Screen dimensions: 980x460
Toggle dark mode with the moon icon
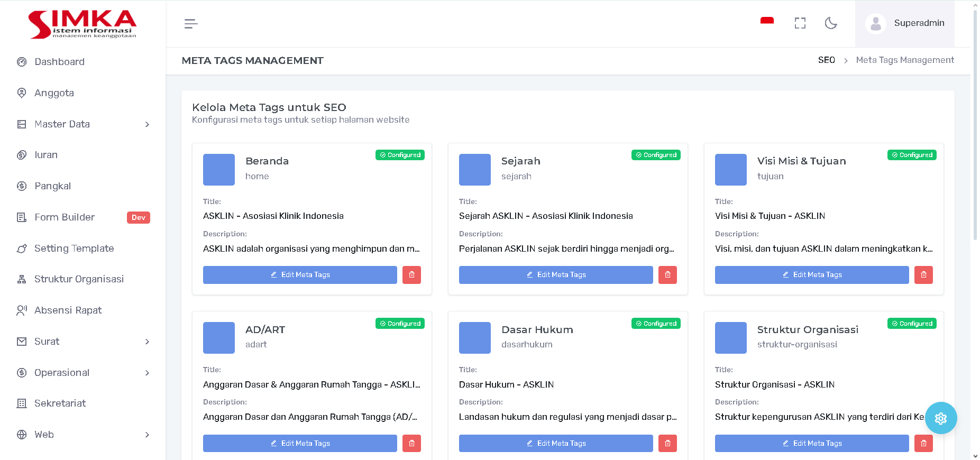pos(831,23)
